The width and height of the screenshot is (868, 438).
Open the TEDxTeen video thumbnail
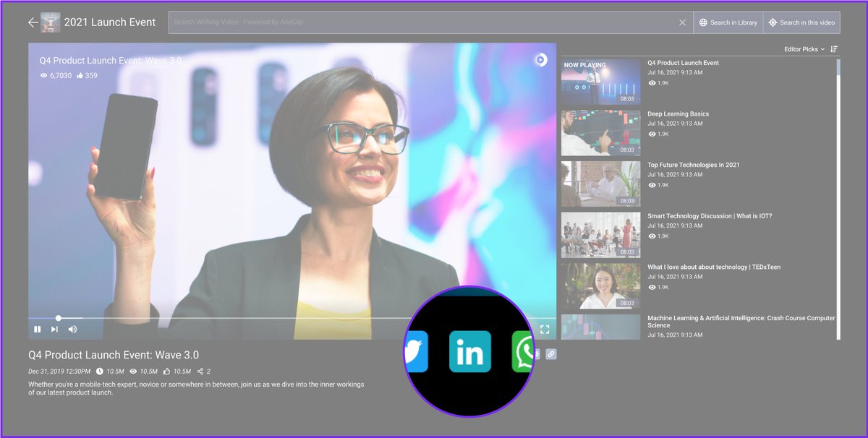pyautogui.click(x=601, y=286)
